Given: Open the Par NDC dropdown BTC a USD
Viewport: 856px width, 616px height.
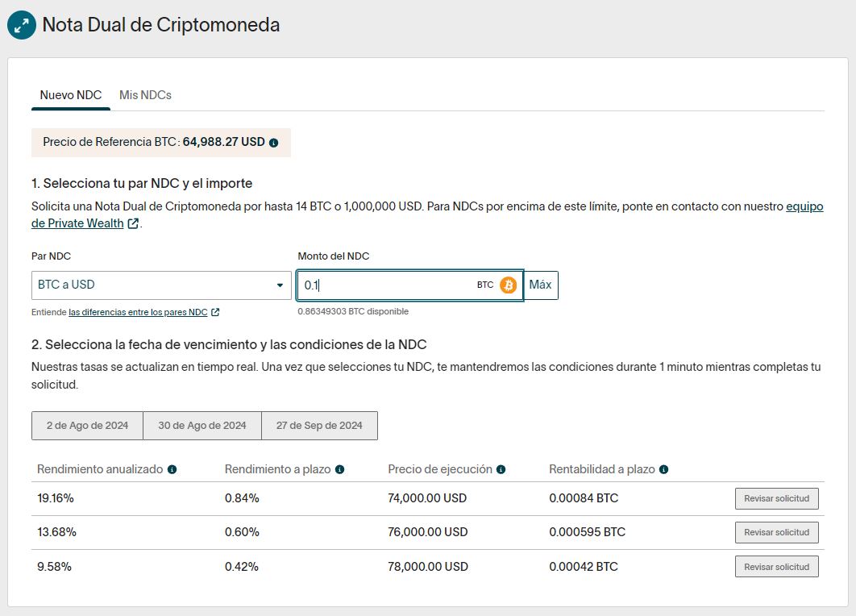Looking at the screenshot, I should [161, 285].
